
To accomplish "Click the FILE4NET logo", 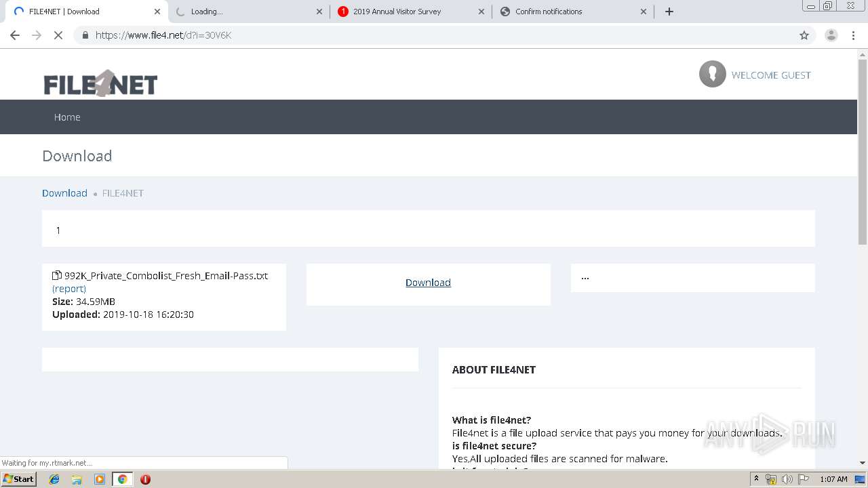I will (100, 83).
